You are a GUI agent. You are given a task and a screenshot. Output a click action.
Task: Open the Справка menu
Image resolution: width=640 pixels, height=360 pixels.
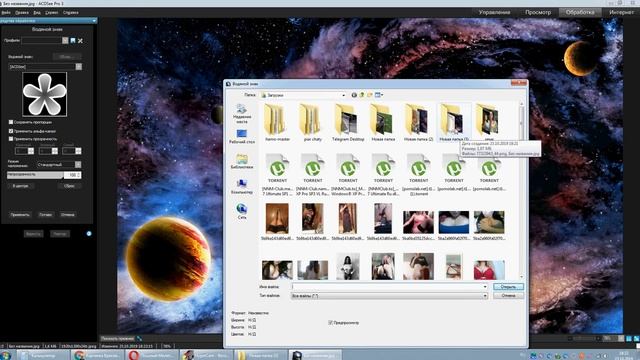tap(71, 13)
